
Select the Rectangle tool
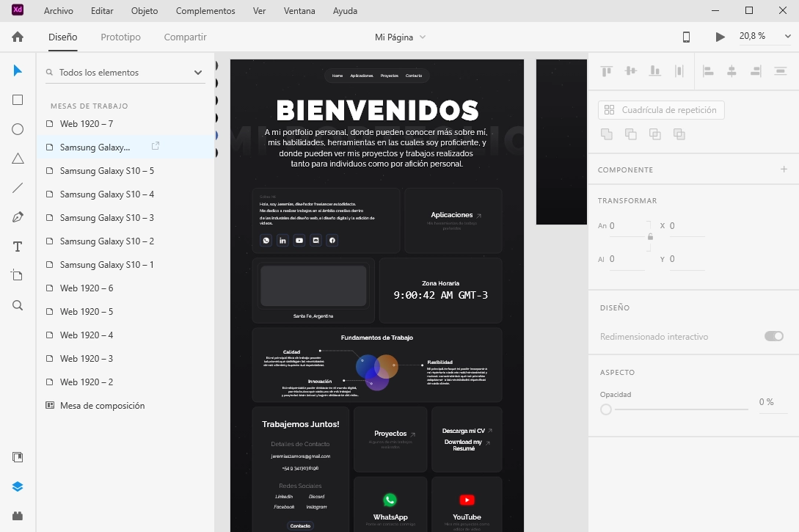[18, 100]
